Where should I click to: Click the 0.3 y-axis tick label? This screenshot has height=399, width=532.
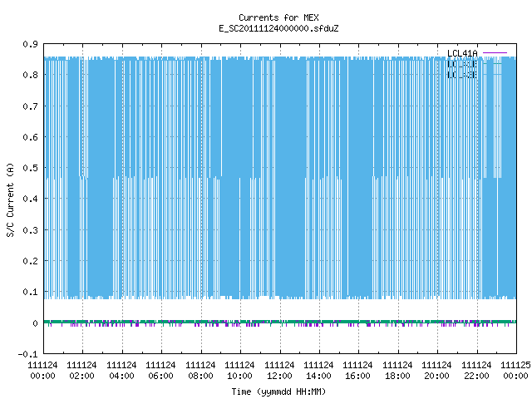pyautogui.click(x=30, y=230)
